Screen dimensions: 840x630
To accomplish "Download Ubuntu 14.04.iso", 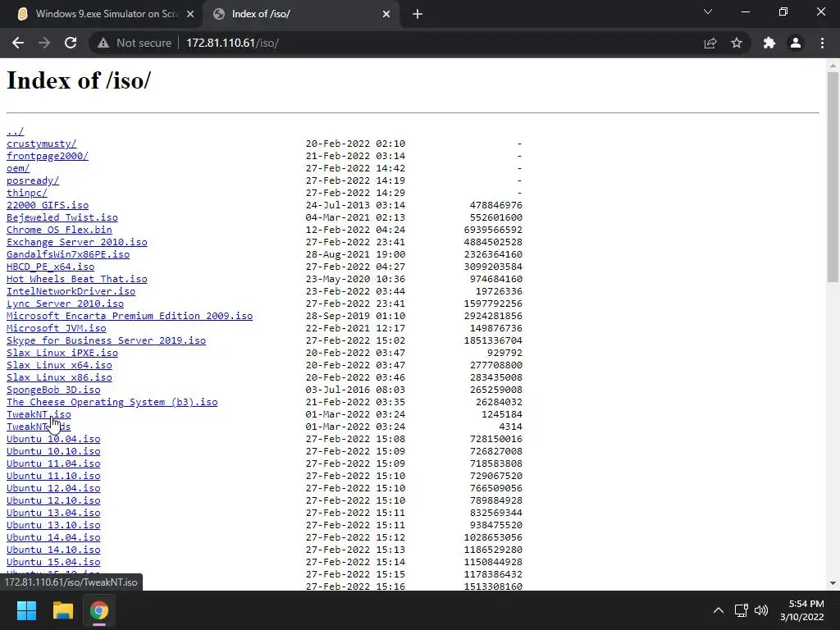I will 53,538.
